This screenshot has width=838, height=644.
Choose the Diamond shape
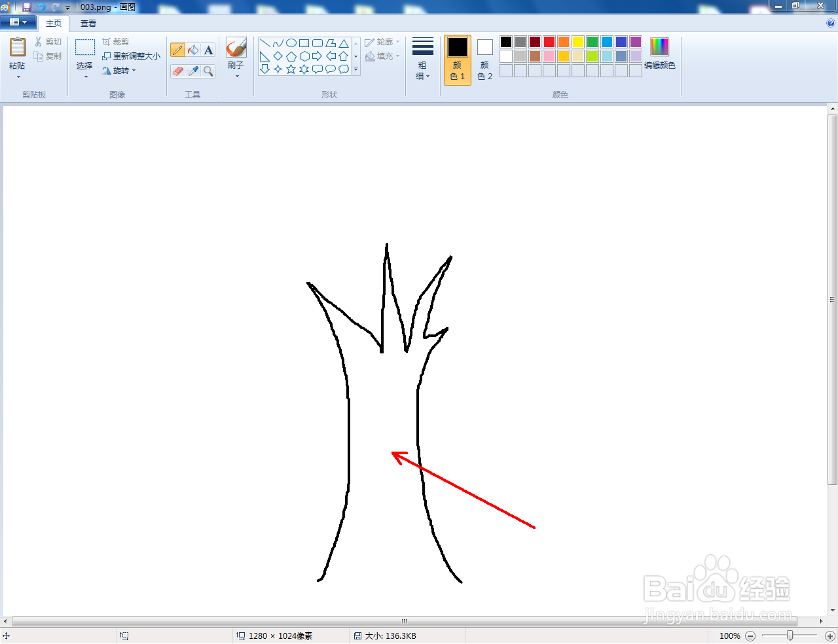coord(278,56)
